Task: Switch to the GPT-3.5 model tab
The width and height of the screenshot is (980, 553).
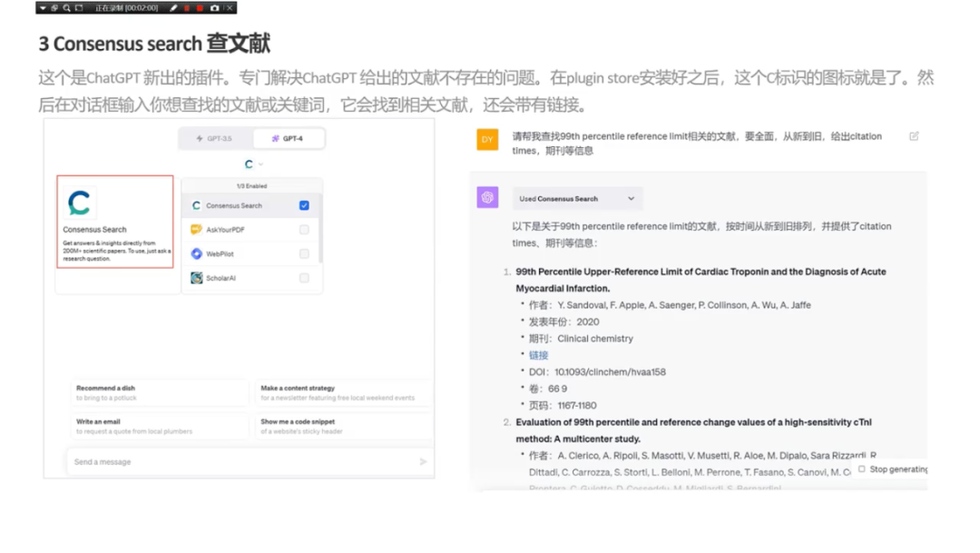Action: (x=214, y=138)
